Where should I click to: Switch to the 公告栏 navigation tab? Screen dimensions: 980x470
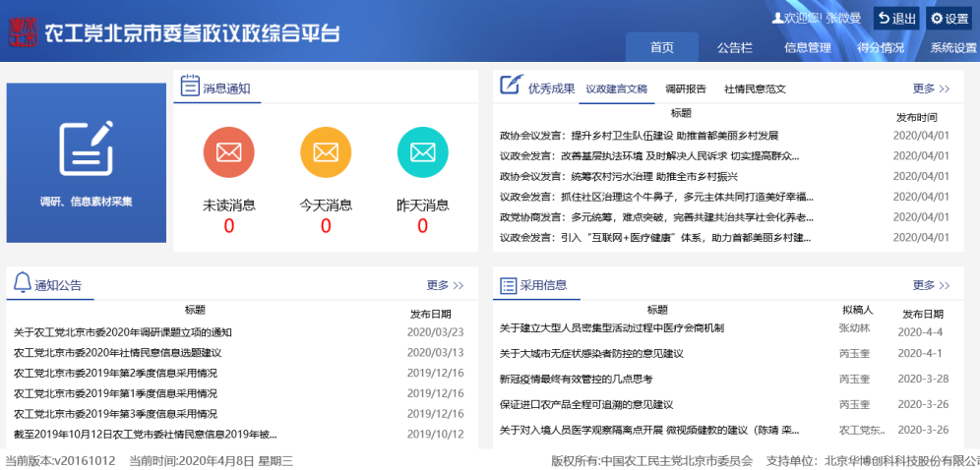tap(735, 47)
